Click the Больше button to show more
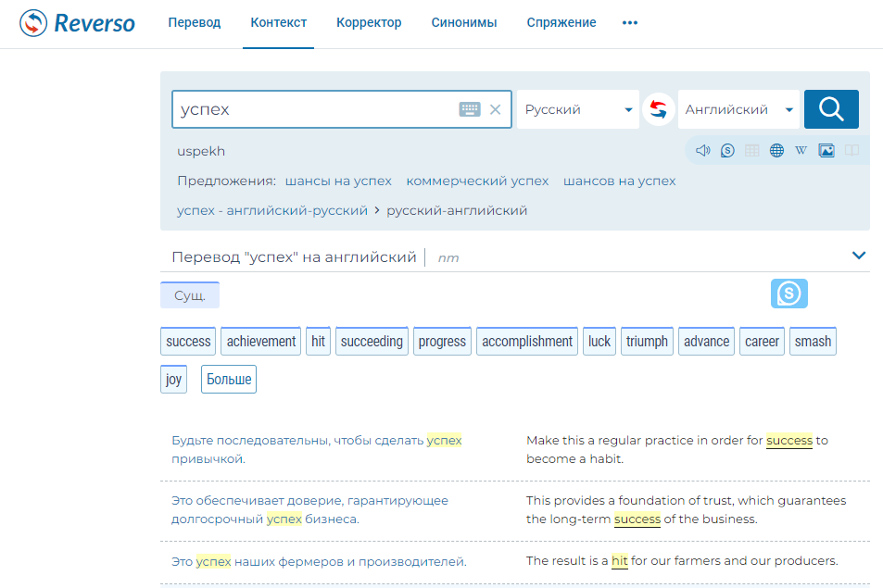883x588 pixels. pyautogui.click(x=229, y=380)
